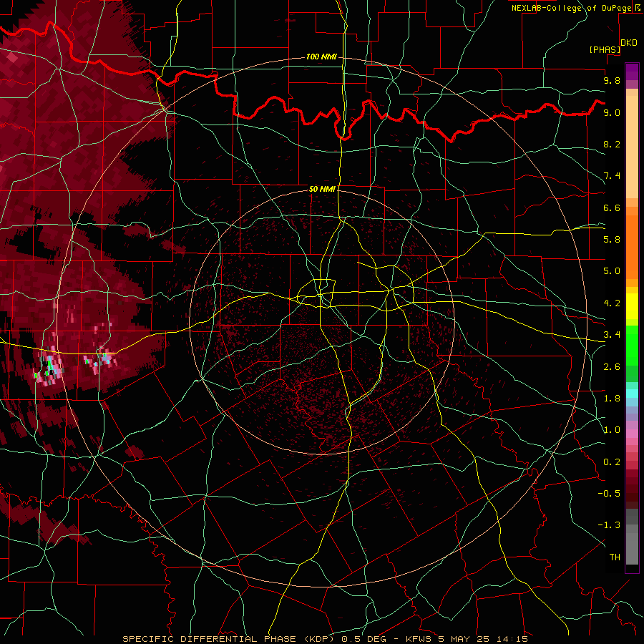Click the [PHAS] label above the color bar
644x644 pixels.
click(605, 49)
